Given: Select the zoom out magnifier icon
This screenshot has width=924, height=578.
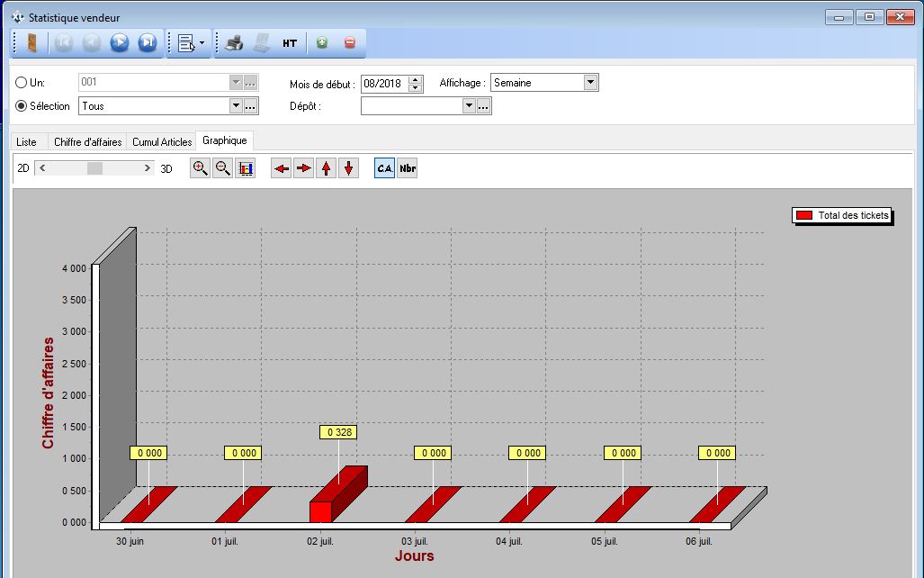Looking at the screenshot, I should click(x=221, y=168).
